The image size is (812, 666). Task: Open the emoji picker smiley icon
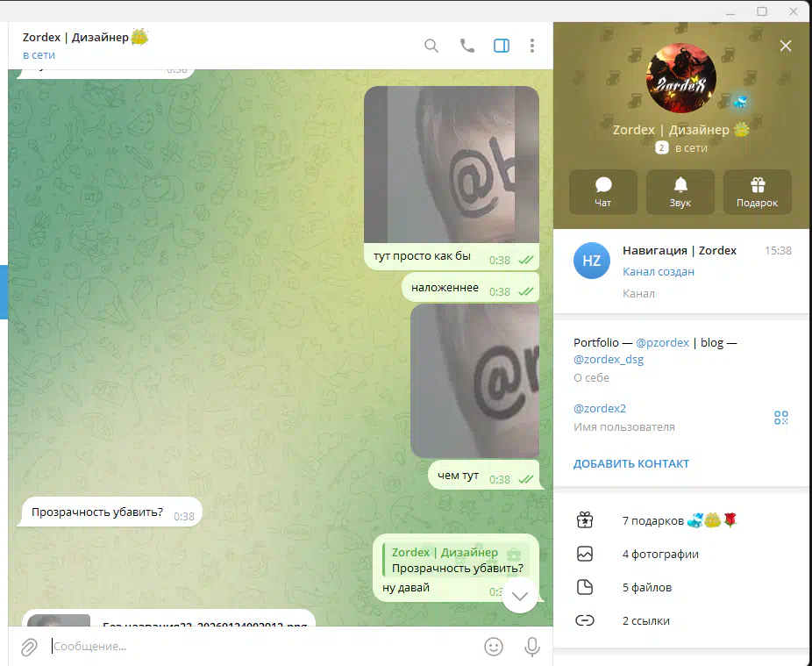pyautogui.click(x=494, y=647)
